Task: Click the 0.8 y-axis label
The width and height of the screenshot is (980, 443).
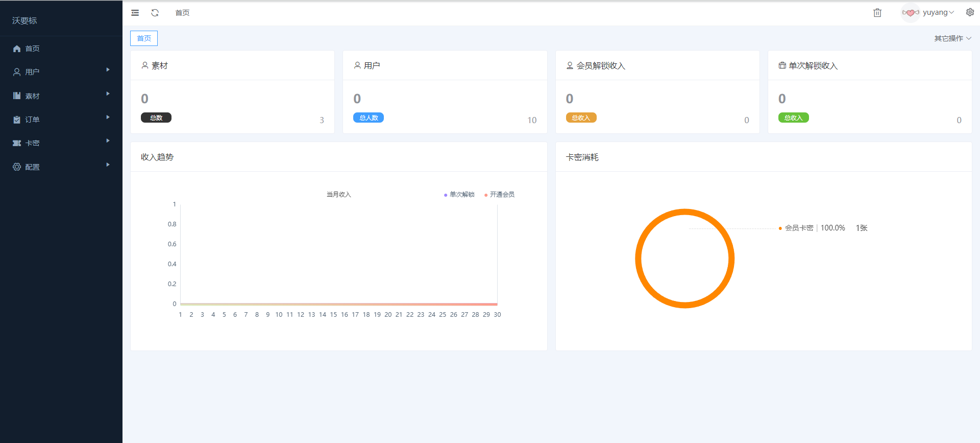Action: (172, 224)
